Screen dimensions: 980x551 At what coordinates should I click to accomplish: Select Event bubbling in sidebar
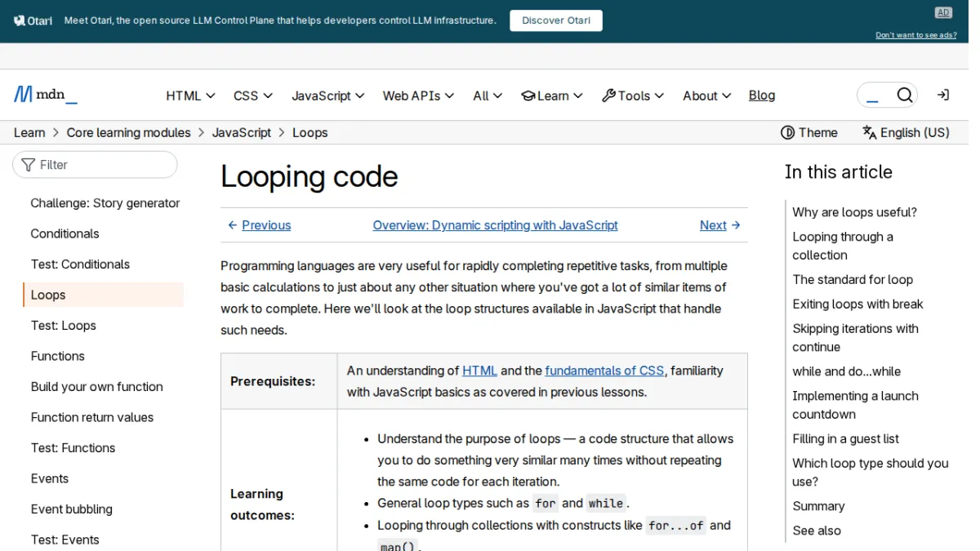click(x=72, y=509)
